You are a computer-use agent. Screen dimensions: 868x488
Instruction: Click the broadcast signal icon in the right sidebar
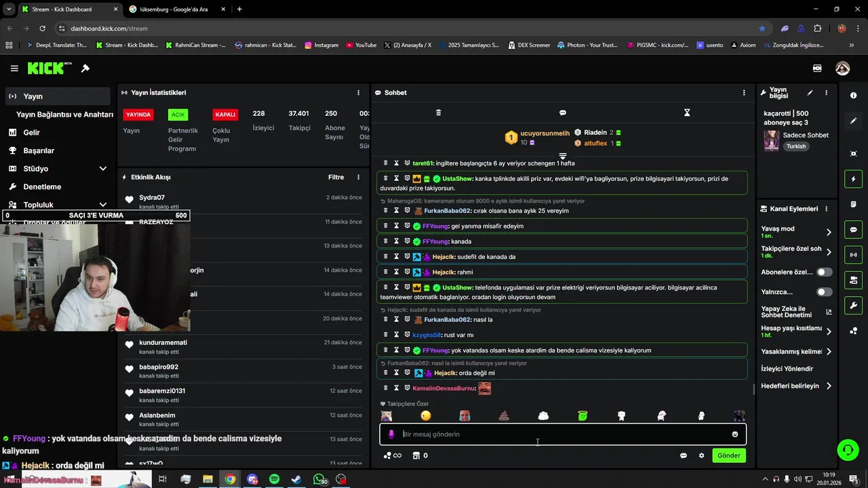coord(853,255)
